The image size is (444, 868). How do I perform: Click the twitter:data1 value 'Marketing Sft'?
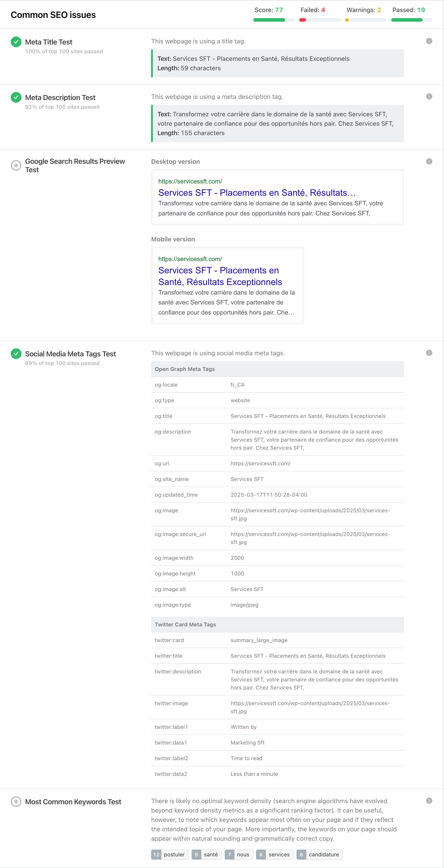click(x=248, y=743)
